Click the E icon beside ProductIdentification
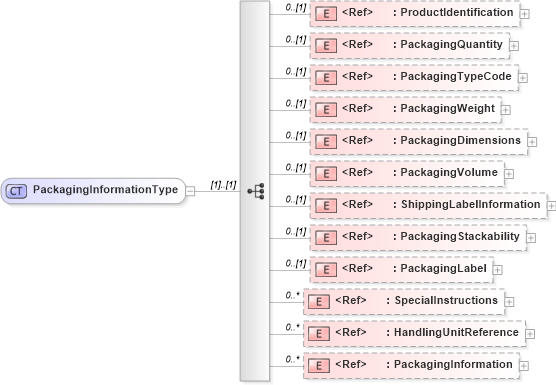 [326, 14]
